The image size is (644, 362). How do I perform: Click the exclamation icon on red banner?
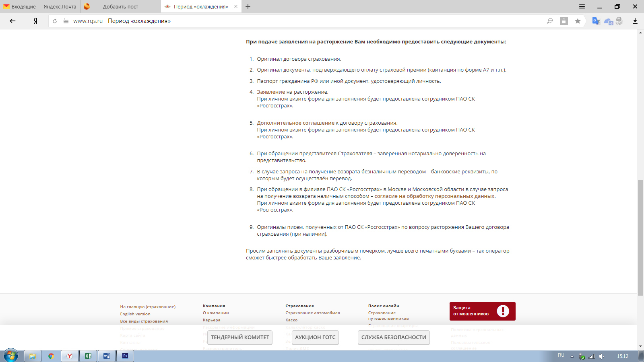pyautogui.click(x=503, y=311)
